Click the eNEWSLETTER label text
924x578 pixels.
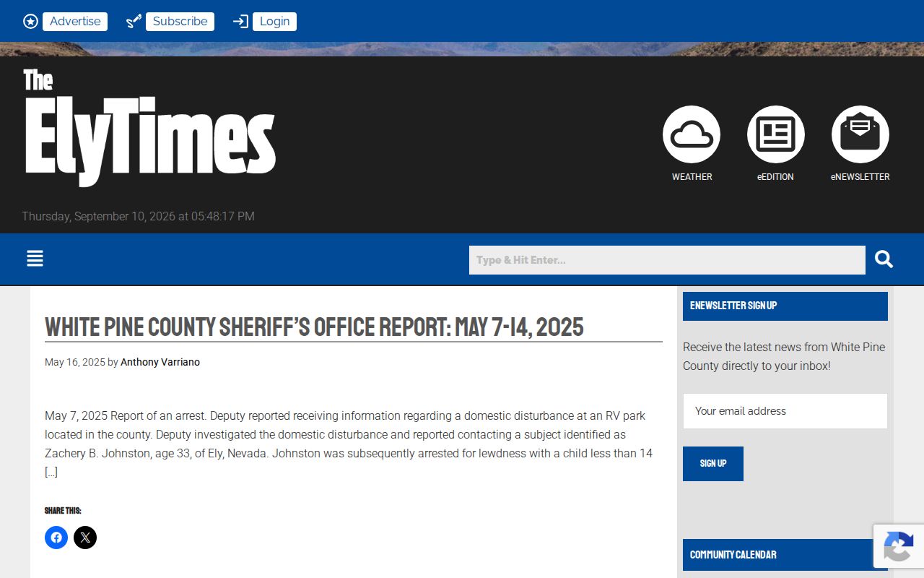[860, 177]
